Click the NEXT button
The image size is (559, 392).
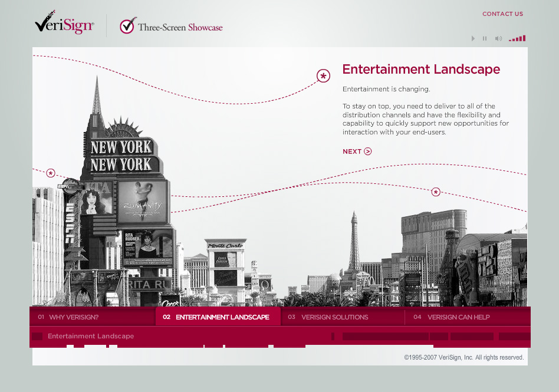tap(357, 151)
